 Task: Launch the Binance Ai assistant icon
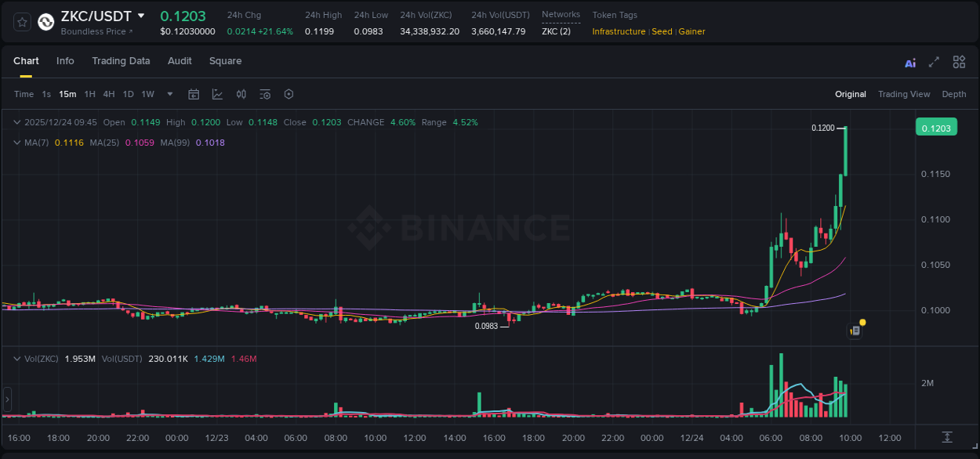[910, 62]
